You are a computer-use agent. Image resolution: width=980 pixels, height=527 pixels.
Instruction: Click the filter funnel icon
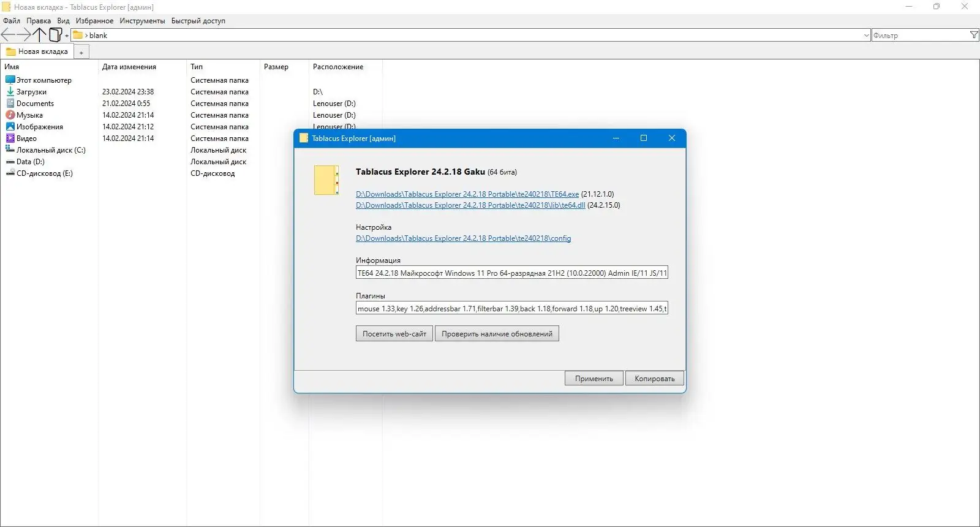coord(974,35)
